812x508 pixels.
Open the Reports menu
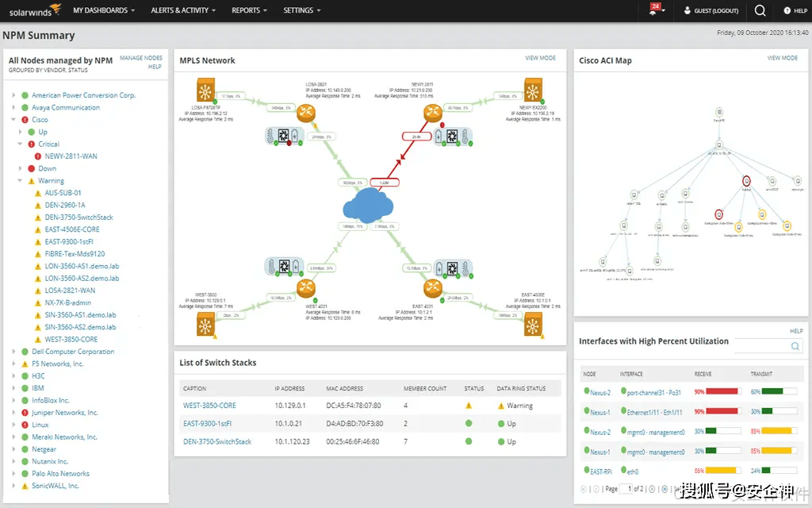(x=249, y=10)
